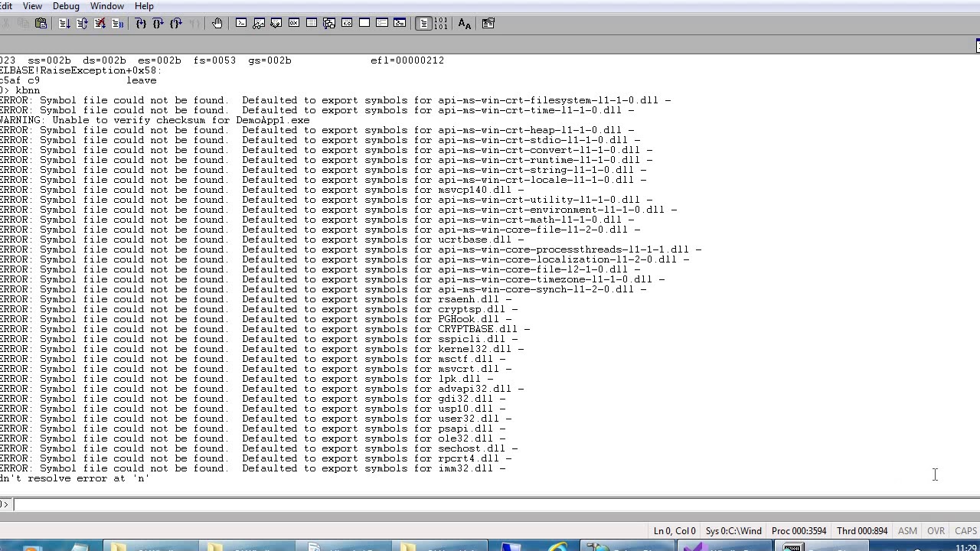Open the Memory window icon
Screen dimensions: 980x551
point(312,24)
